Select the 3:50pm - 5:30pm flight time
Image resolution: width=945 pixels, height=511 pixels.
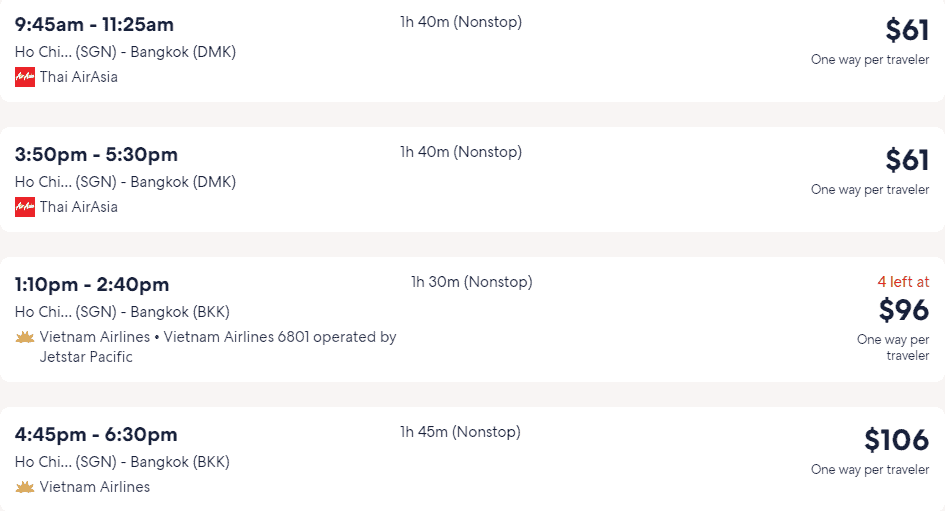point(96,155)
